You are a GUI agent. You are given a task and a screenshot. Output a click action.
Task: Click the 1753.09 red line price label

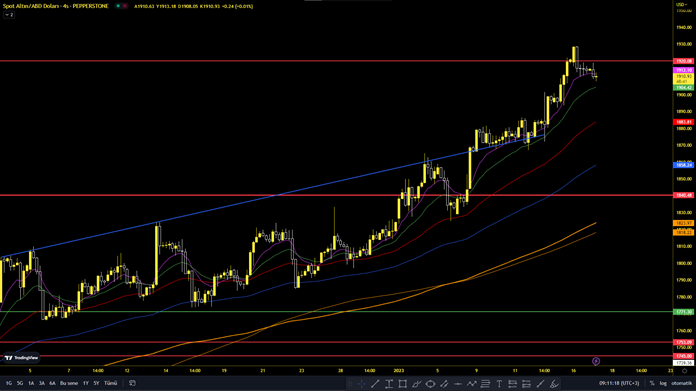coord(683,342)
